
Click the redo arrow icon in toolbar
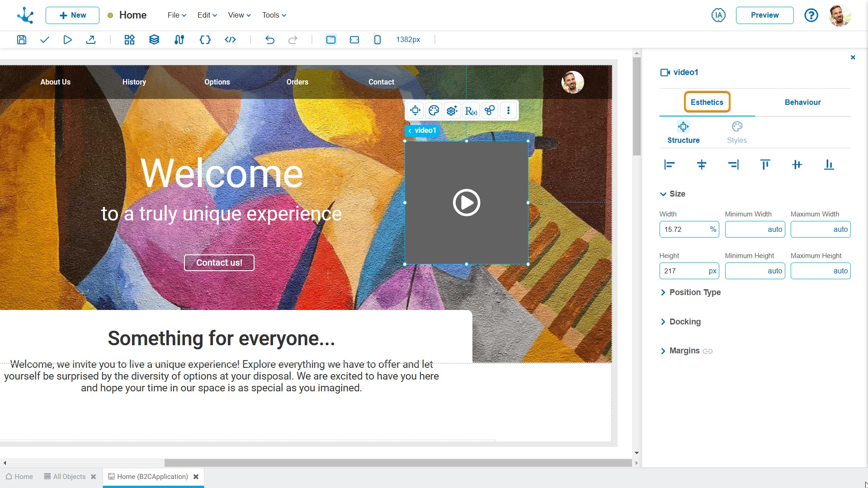coord(292,39)
